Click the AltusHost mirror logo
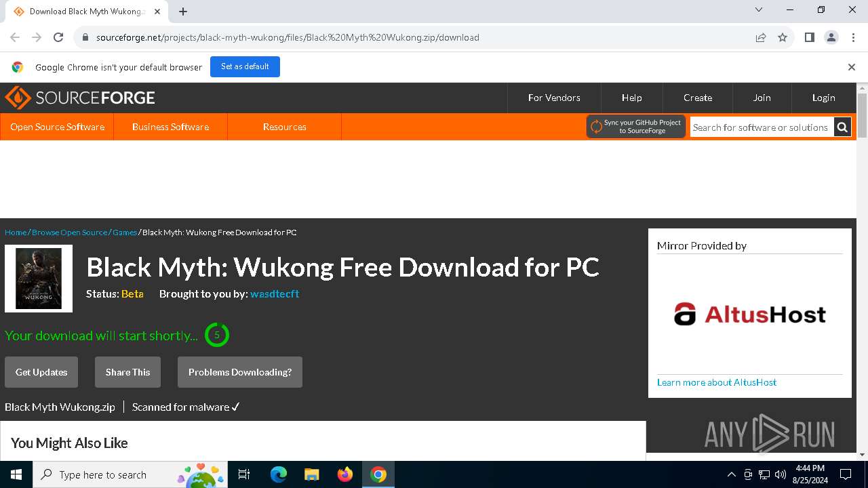 pyautogui.click(x=749, y=314)
